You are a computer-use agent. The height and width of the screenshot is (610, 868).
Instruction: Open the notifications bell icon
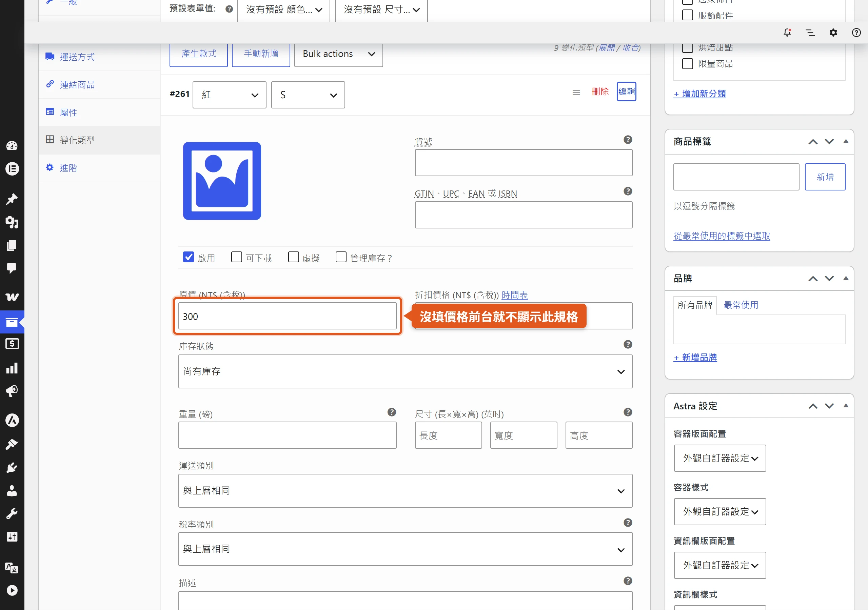[x=787, y=33]
